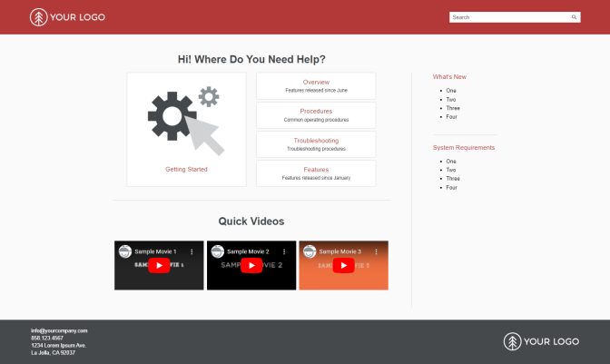Screen dimensions: 610x364
Task: Open Sample Movie 3 options menu
Action: 376,251
